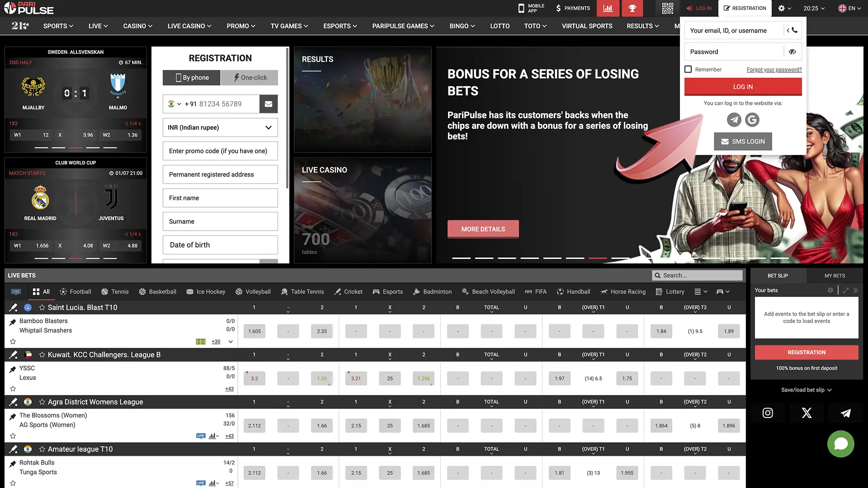Click the red trophy icon

(632, 8)
